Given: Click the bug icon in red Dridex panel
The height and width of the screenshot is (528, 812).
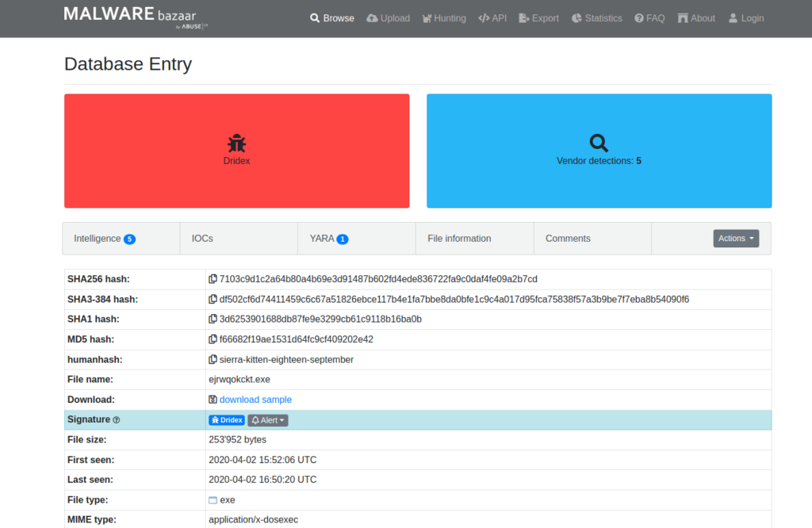Looking at the screenshot, I should point(236,143).
